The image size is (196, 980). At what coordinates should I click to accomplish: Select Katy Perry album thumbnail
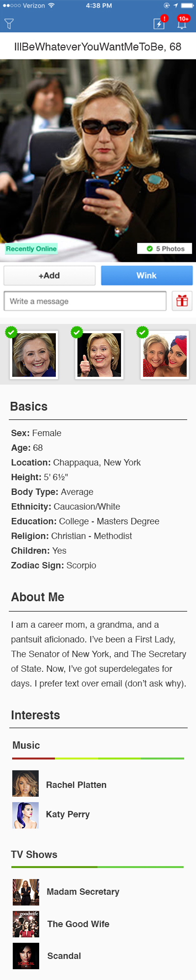tap(25, 815)
